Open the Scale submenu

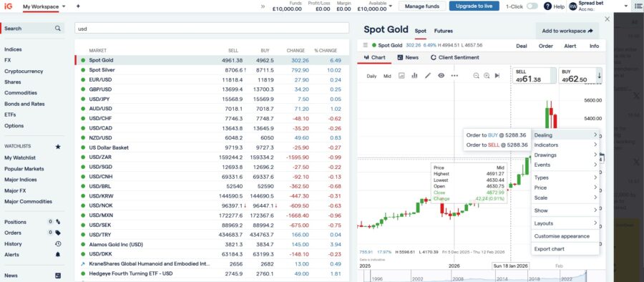point(565,198)
